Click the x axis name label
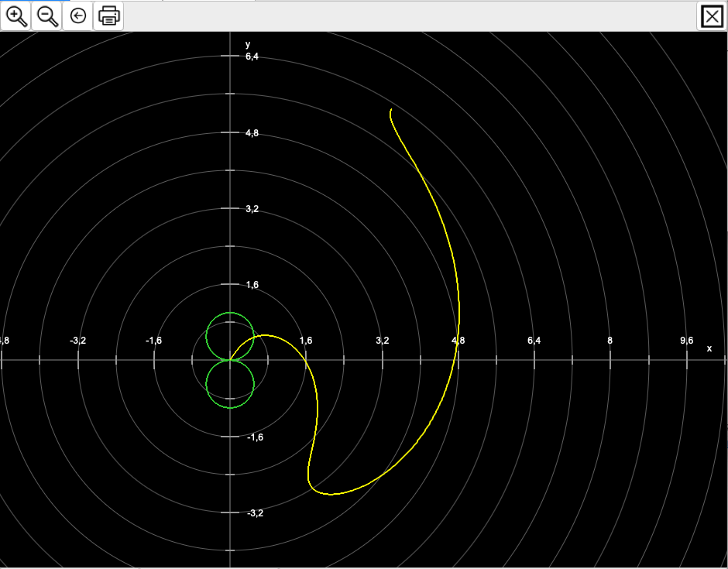This screenshot has width=728, height=569. 709,348
